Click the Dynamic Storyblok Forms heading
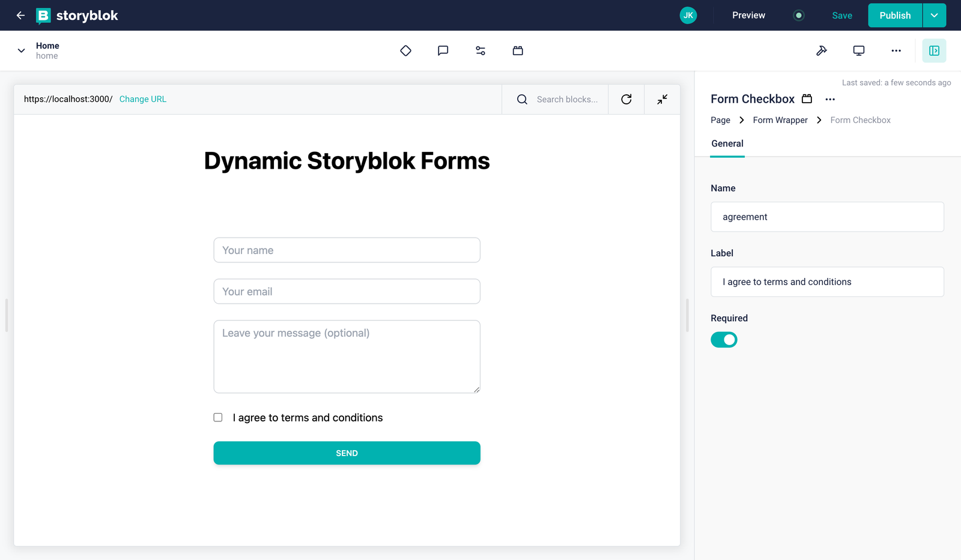This screenshot has width=961, height=560. 347,161
